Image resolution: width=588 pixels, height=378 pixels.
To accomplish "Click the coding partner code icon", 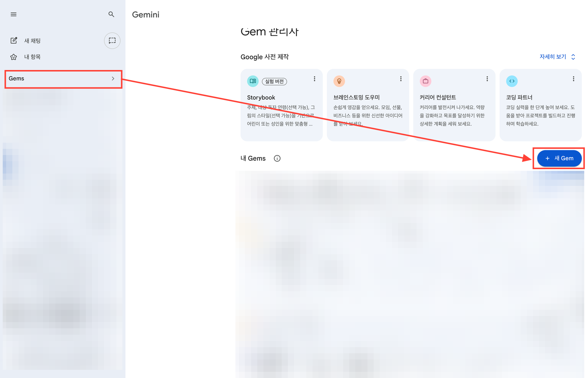I will (512, 81).
